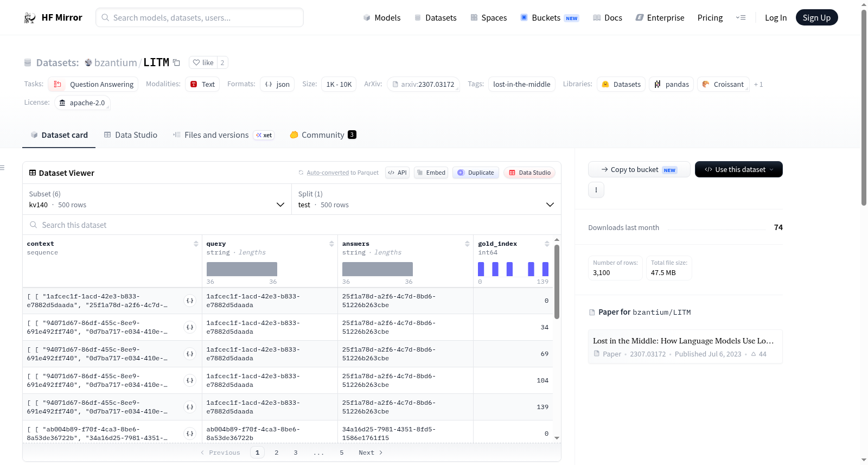
Task: Sort by the context column
Action: pos(196,244)
